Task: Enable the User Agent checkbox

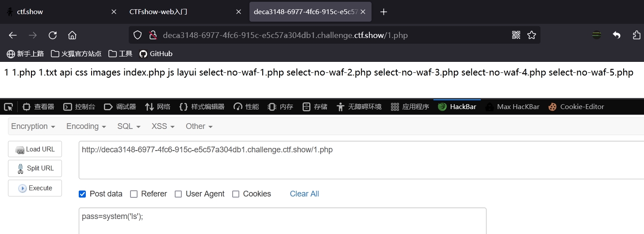Action: point(178,194)
